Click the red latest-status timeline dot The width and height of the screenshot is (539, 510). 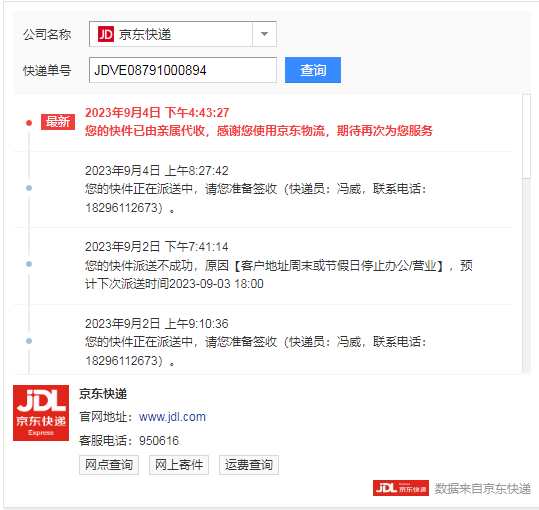29,123
